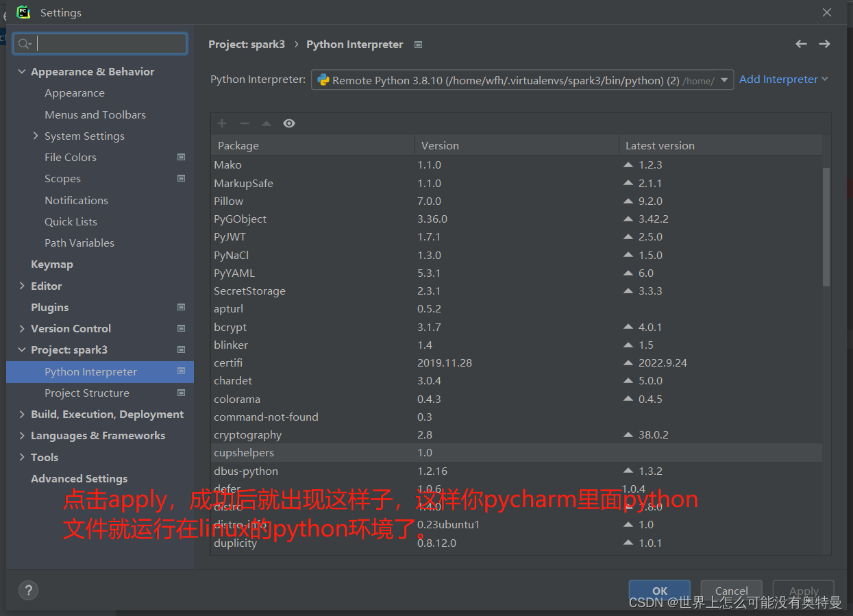This screenshot has width=853, height=616.
Task: Close the Settings dialog window
Action: 827,12
